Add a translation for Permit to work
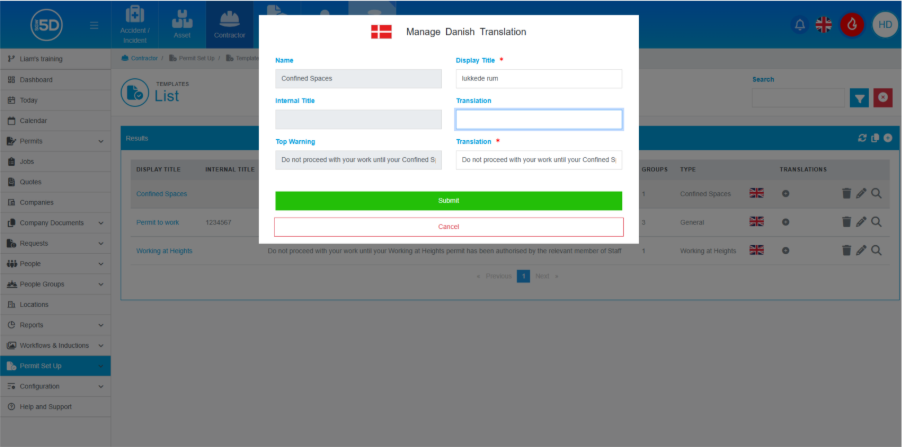903x447 pixels. (785, 222)
